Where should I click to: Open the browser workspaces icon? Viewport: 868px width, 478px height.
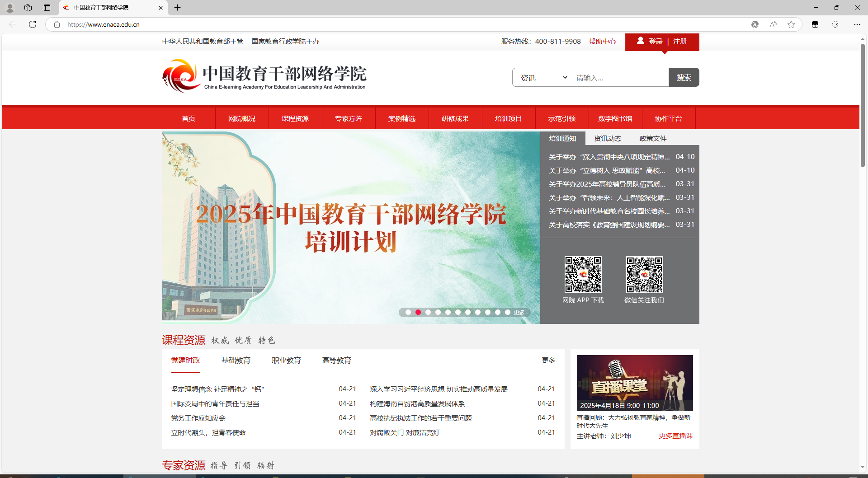pyautogui.click(x=28, y=8)
